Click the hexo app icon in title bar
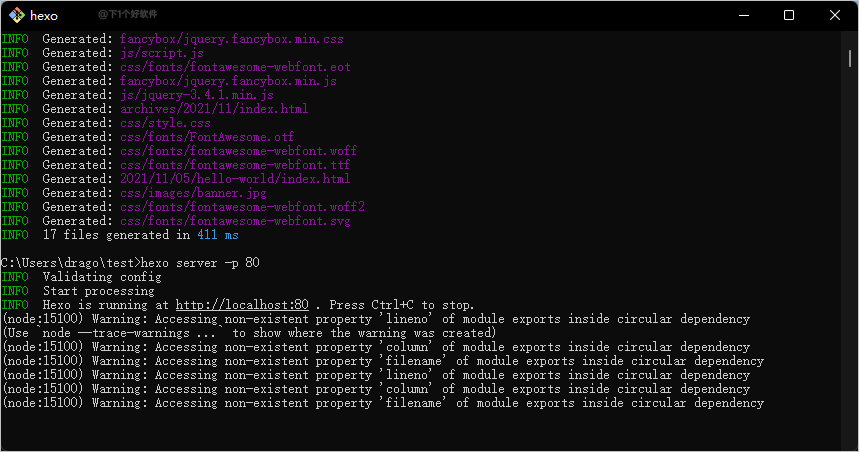 coord(18,15)
